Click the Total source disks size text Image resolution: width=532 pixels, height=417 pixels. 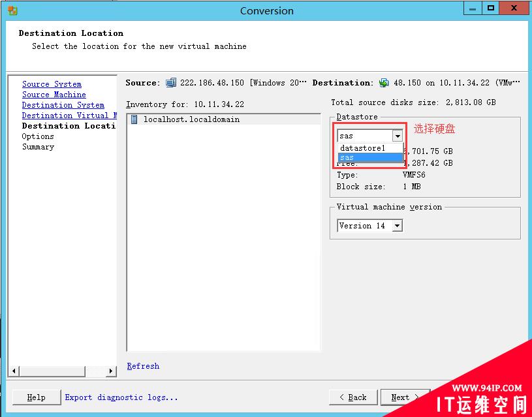[414, 102]
